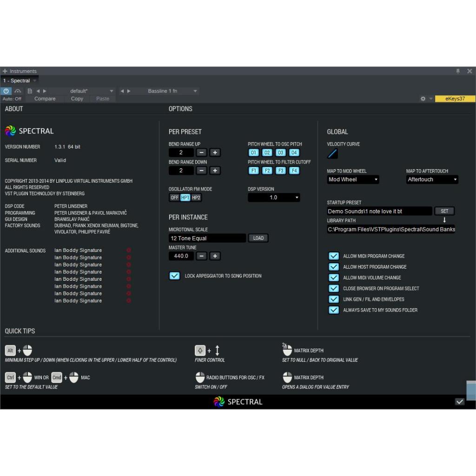This screenshot has height=476, width=476.
Task: Click the Compare button
Action: [45, 99]
